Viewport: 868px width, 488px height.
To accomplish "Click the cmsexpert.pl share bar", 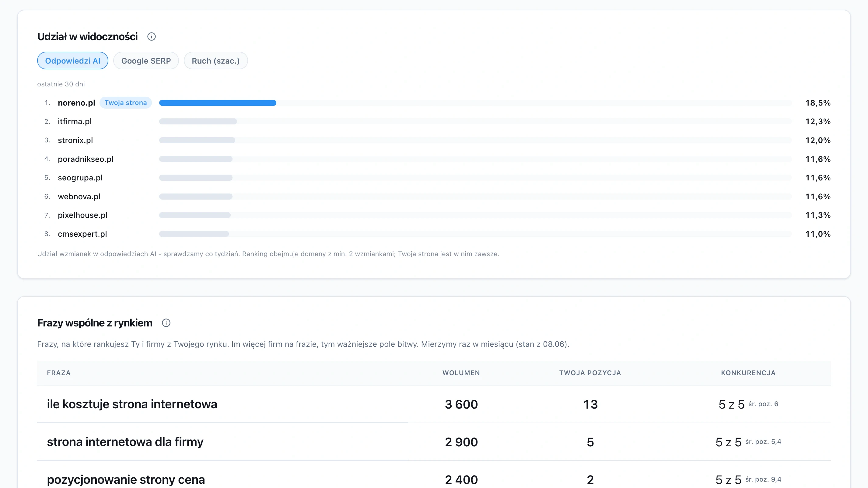I will click(x=194, y=234).
